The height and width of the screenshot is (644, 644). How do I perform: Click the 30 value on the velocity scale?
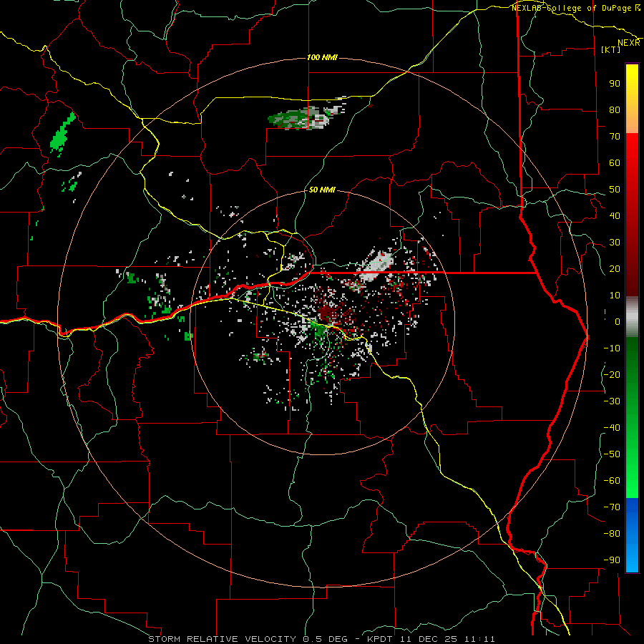(615, 243)
